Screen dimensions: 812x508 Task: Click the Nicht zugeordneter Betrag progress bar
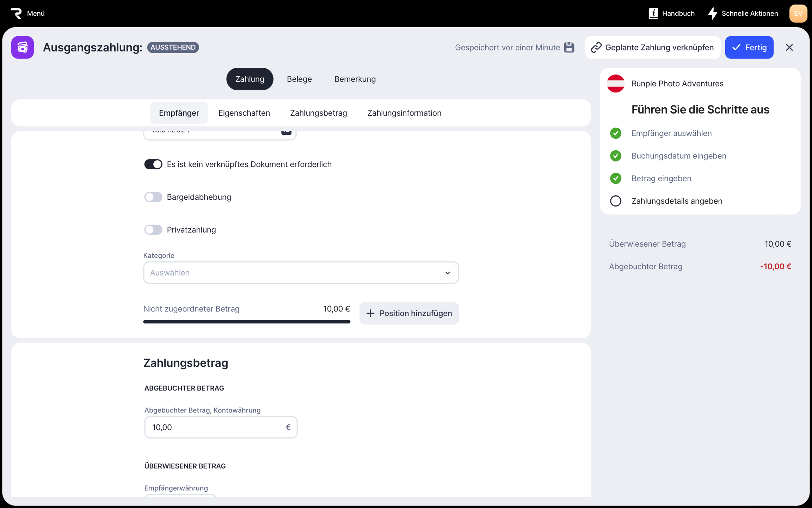[x=247, y=321]
